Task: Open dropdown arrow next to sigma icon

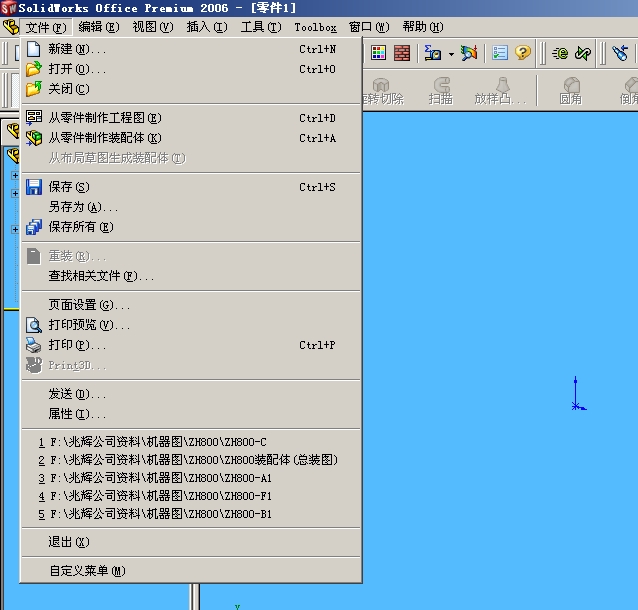Action: pyautogui.click(x=451, y=54)
